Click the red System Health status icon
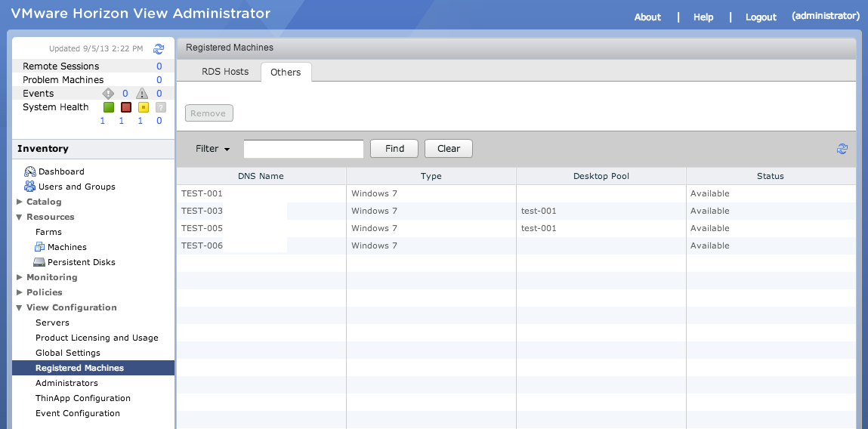The height and width of the screenshot is (429, 868). [125, 106]
